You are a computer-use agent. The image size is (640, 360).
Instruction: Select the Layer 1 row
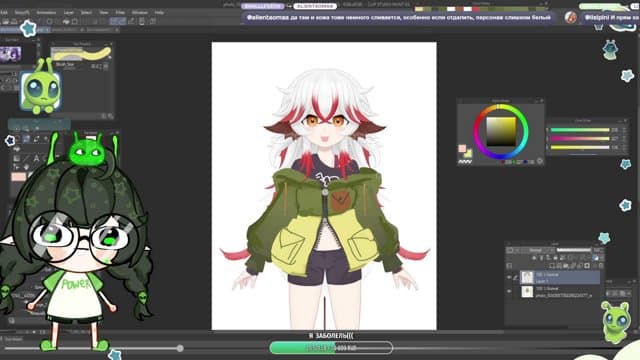coord(560,278)
